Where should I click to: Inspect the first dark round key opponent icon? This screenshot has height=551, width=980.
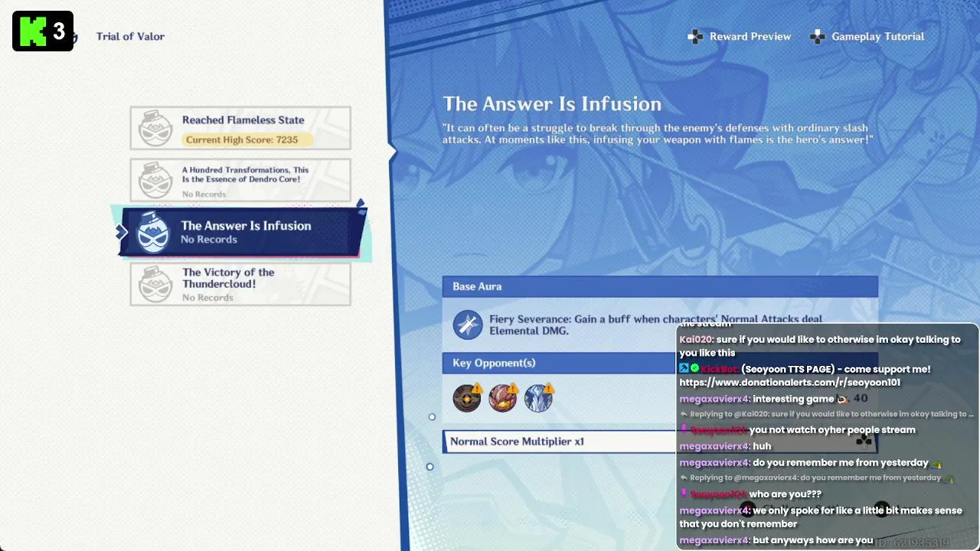click(466, 399)
